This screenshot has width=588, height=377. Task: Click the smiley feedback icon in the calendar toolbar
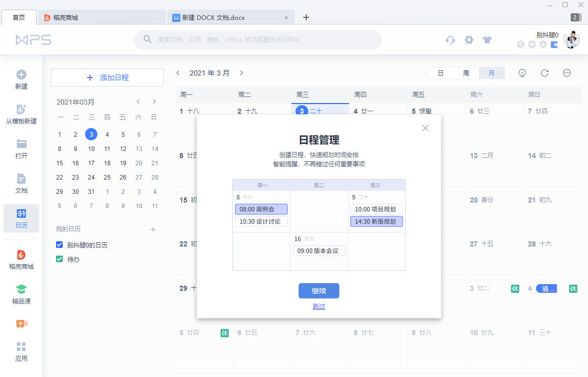[x=522, y=73]
